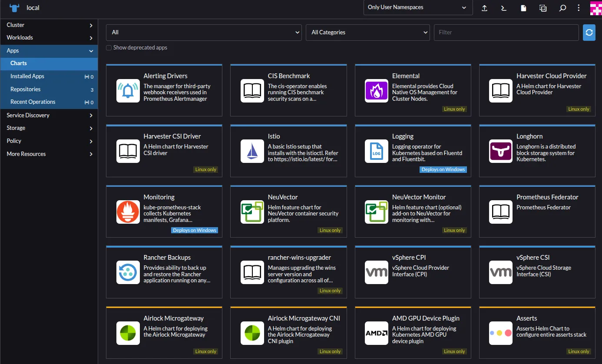Enable the Show deprecated apps checkbox
This screenshot has height=364, width=602.
point(109,48)
